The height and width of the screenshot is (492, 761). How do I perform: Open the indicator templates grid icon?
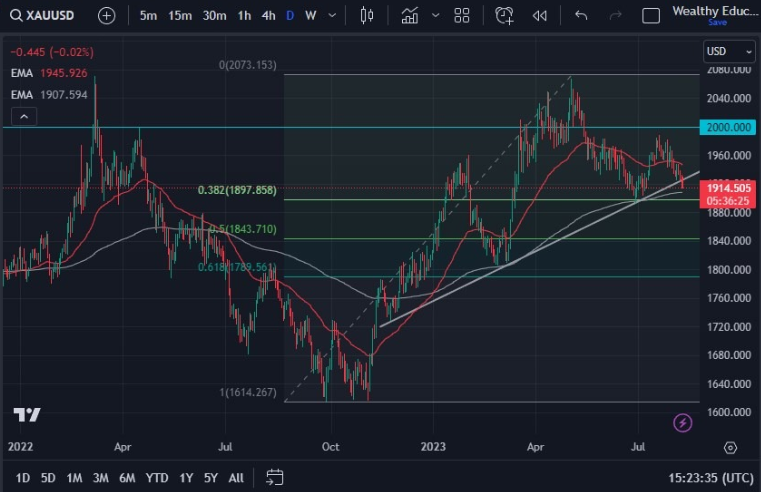tap(461, 16)
